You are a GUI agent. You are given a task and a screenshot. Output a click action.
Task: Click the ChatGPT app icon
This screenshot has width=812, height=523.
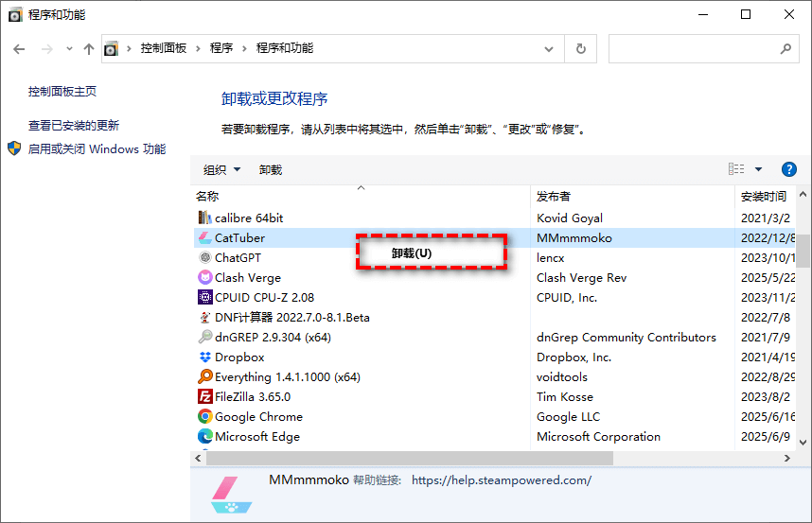coord(205,257)
